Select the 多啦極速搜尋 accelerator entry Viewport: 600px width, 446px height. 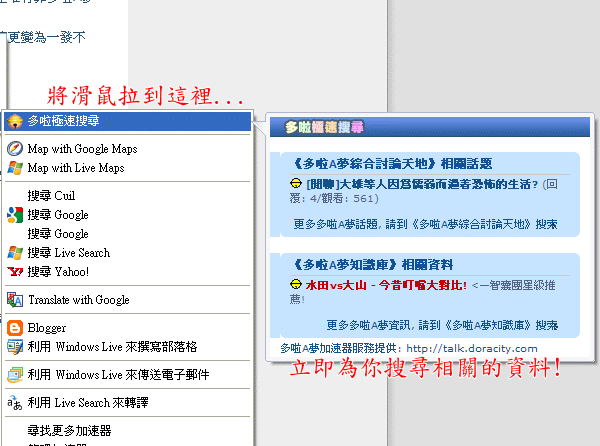pyautogui.click(x=128, y=121)
